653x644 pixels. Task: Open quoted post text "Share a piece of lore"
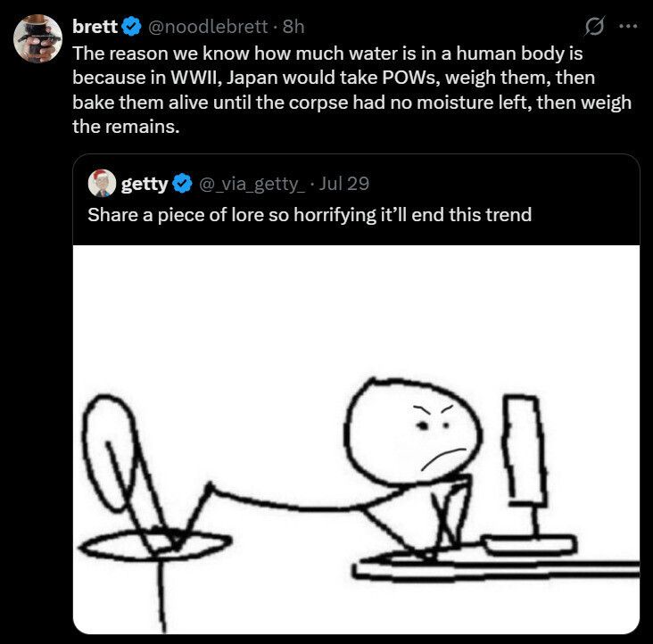(x=310, y=215)
